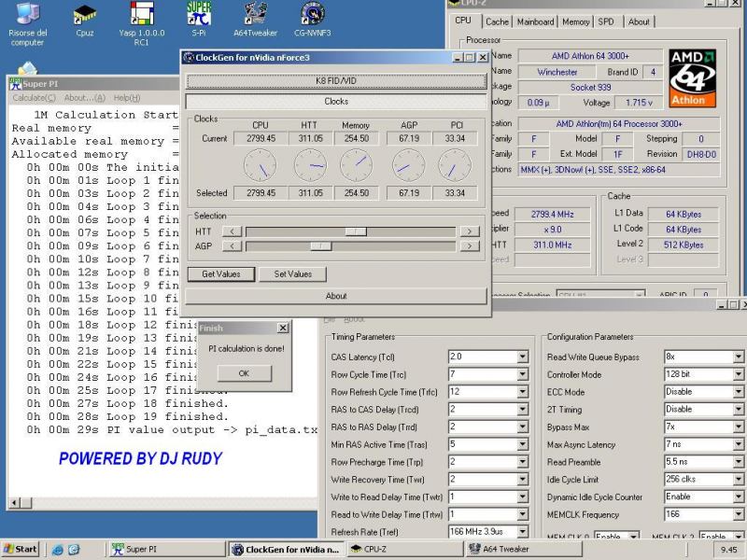Launch Internet Explorer from the quick launch
The width and height of the screenshot is (747, 560).
[58, 549]
